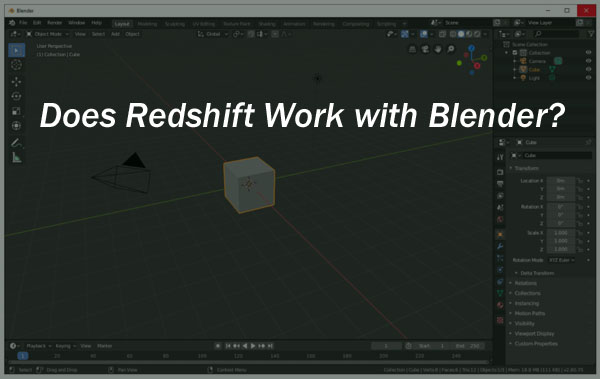600x379 pixels.
Task: Hide the Collection in the outliner
Action: click(x=589, y=52)
